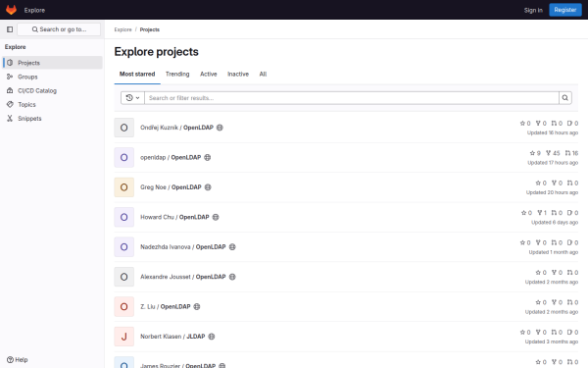
Task: Open CI/CD Catalog in the sidebar
Action: coord(53,90)
